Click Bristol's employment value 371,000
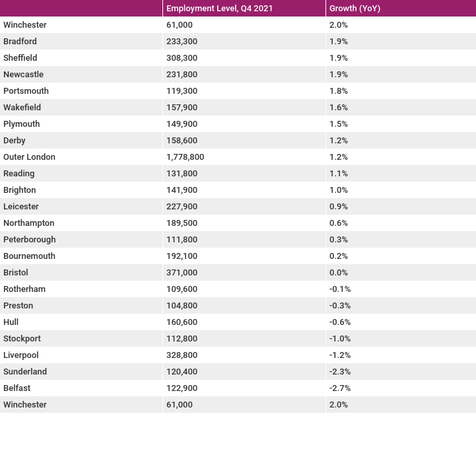Screen dimensions: 476x461 182,272
